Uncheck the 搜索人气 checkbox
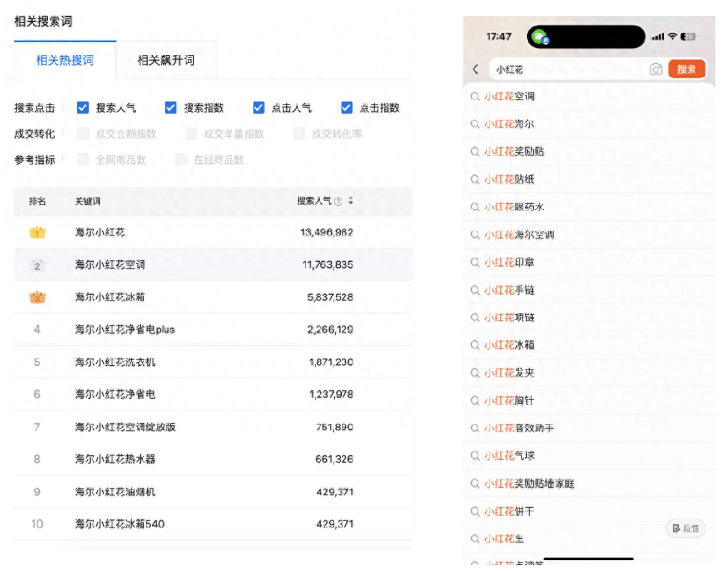The width and height of the screenshot is (728, 571). [82, 108]
